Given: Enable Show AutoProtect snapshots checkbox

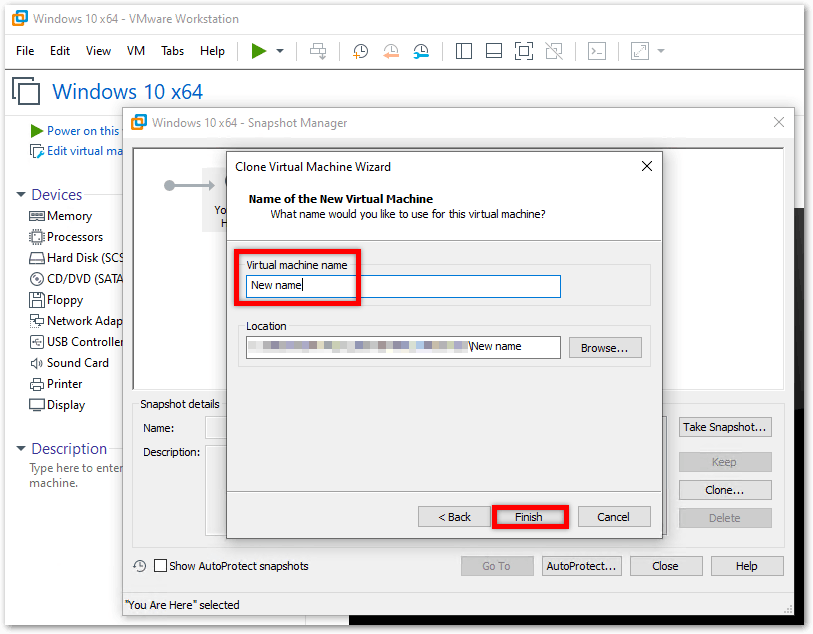Looking at the screenshot, I should point(161,566).
